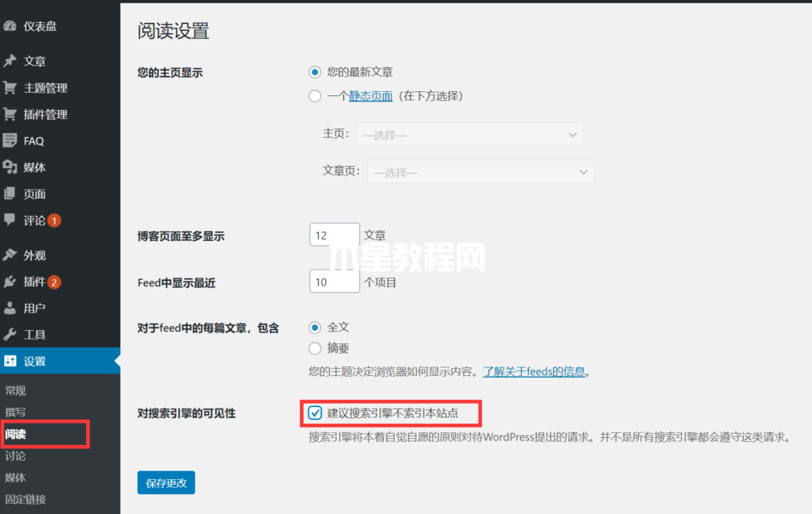Select the 固定链接 settings submenu
812x514 pixels.
tap(26, 500)
